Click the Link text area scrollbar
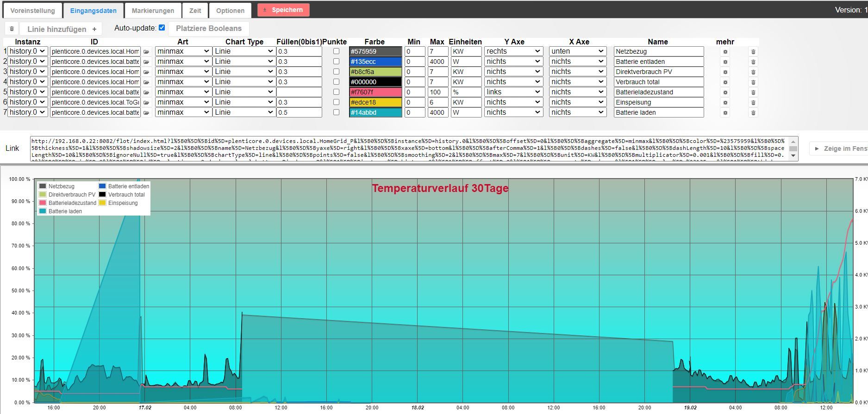Viewport: 868px width, 414px height. click(x=793, y=148)
